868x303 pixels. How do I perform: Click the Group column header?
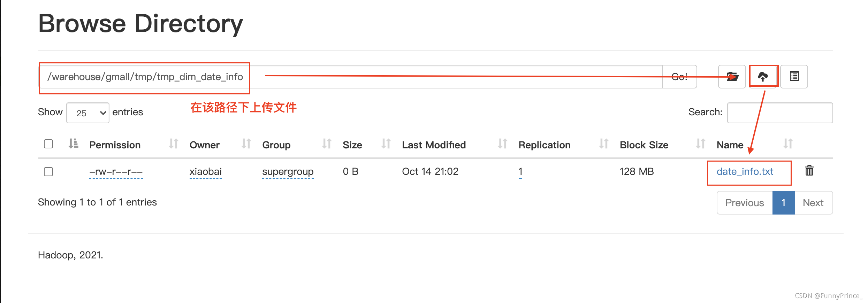coord(276,145)
